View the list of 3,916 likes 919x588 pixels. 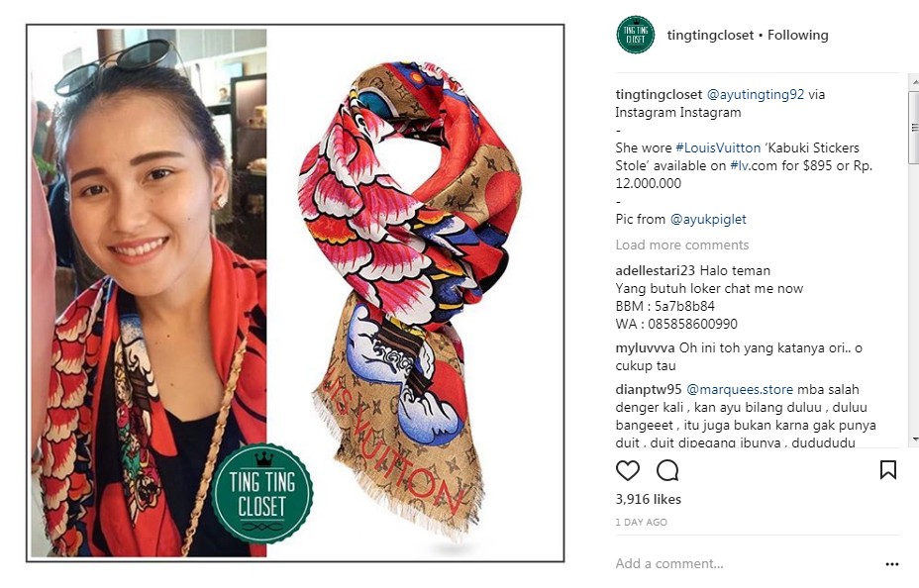649,500
